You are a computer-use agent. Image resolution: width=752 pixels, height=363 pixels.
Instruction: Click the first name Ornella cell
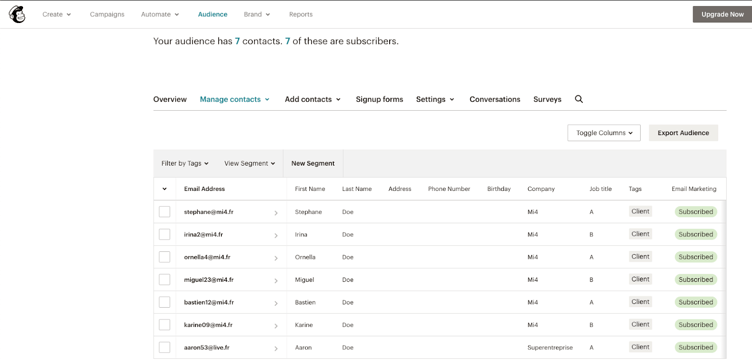[x=305, y=257]
